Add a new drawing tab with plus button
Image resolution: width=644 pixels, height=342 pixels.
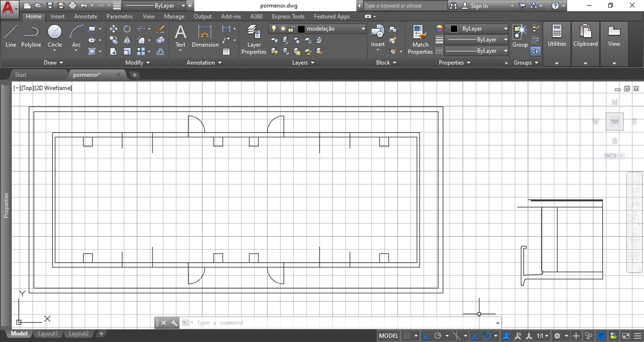134,74
